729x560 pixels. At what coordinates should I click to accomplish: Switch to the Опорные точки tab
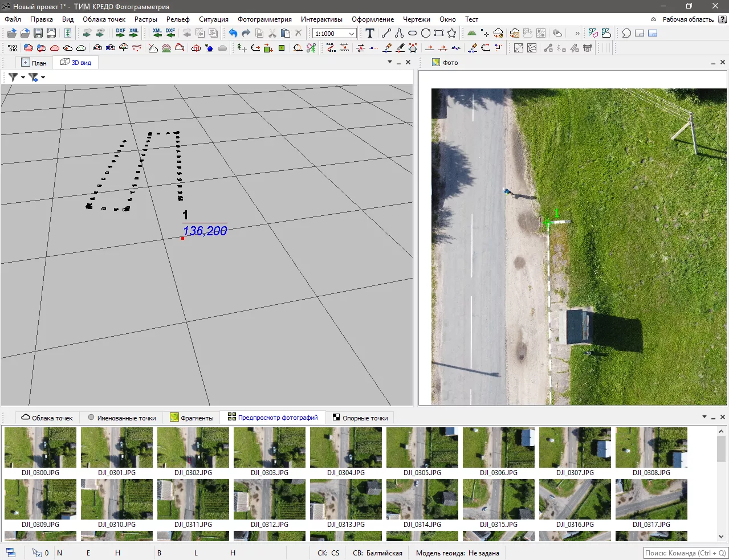click(x=360, y=418)
